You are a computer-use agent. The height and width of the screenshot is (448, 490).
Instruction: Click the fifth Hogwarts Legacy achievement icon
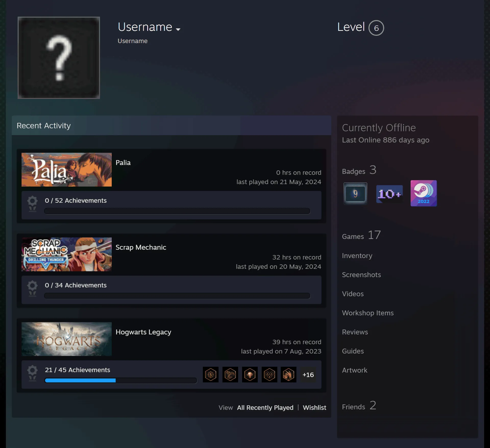(x=289, y=375)
